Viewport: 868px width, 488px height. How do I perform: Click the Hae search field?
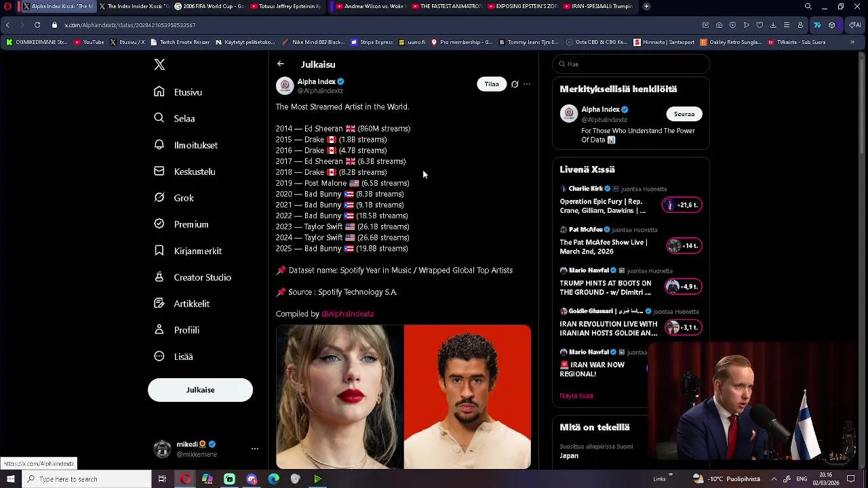(x=631, y=64)
